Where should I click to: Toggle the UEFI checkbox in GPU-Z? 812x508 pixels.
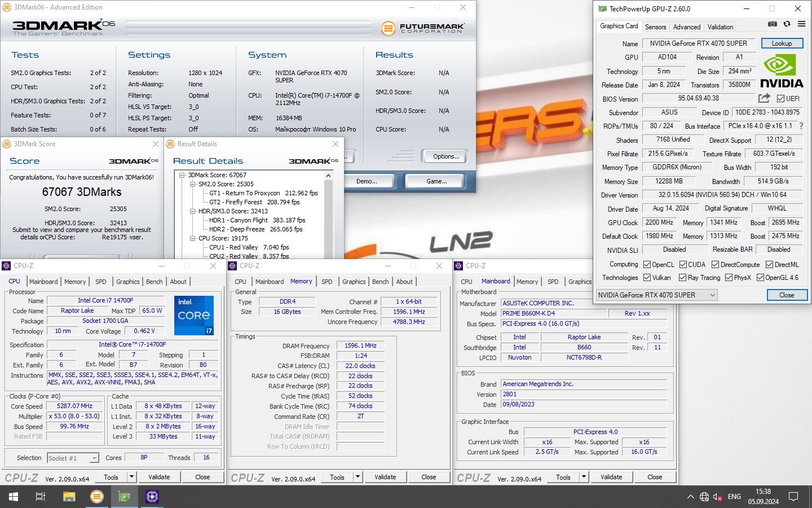click(780, 99)
